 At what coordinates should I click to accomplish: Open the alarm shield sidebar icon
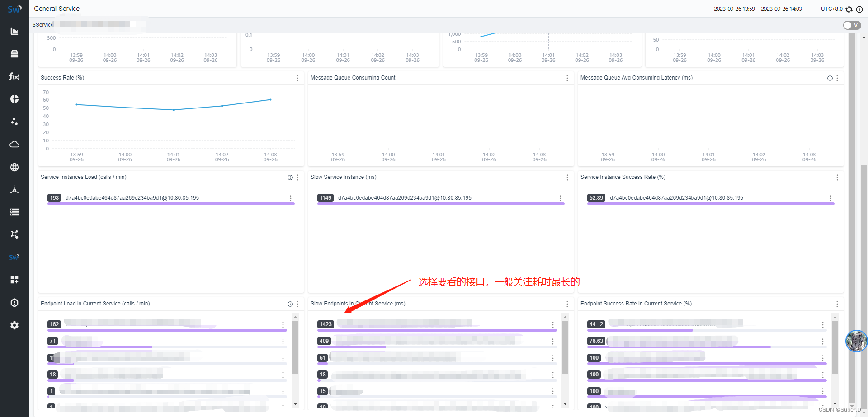tap(14, 302)
